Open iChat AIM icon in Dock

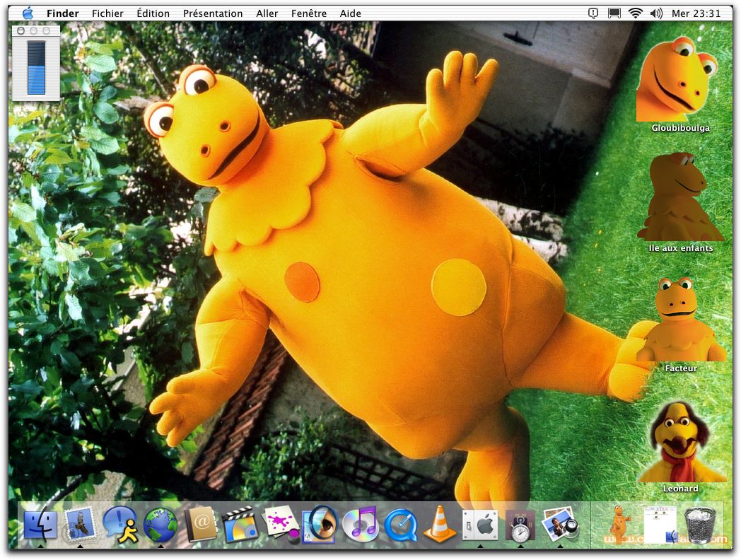(x=120, y=525)
